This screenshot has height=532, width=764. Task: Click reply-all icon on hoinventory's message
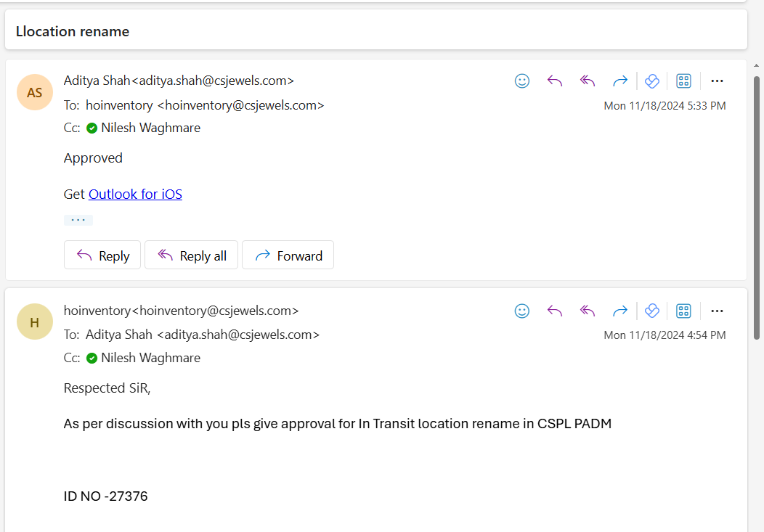pyautogui.click(x=587, y=311)
